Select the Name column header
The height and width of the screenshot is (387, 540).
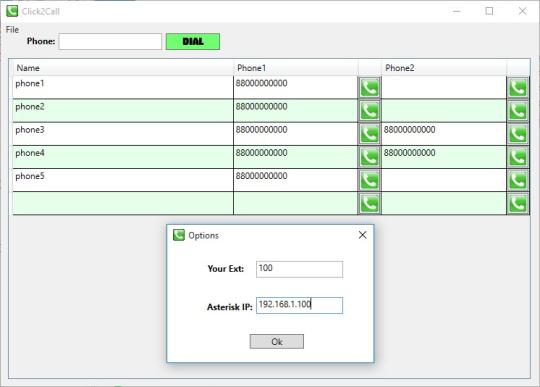124,68
